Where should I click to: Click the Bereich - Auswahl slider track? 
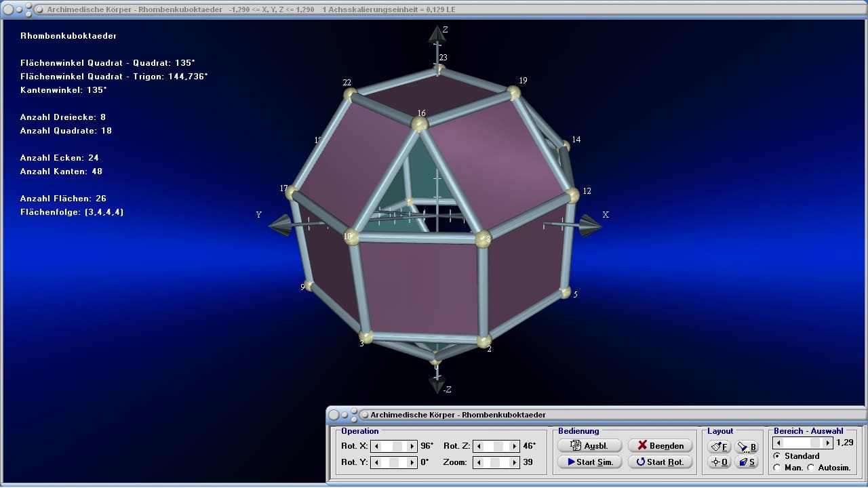tap(802, 443)
